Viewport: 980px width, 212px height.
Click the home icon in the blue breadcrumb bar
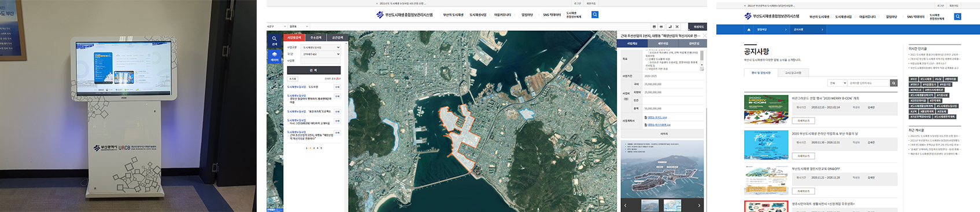coord(749,29)
